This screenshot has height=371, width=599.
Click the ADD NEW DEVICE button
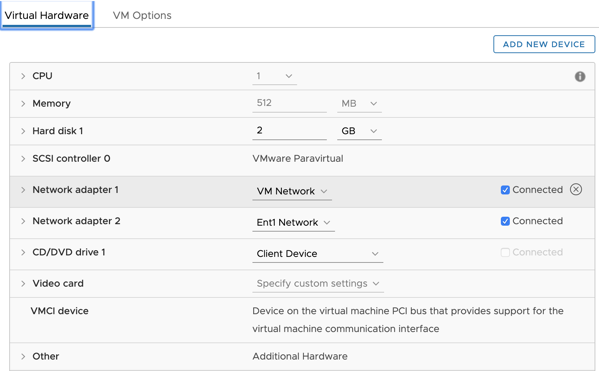click(544, 44)
